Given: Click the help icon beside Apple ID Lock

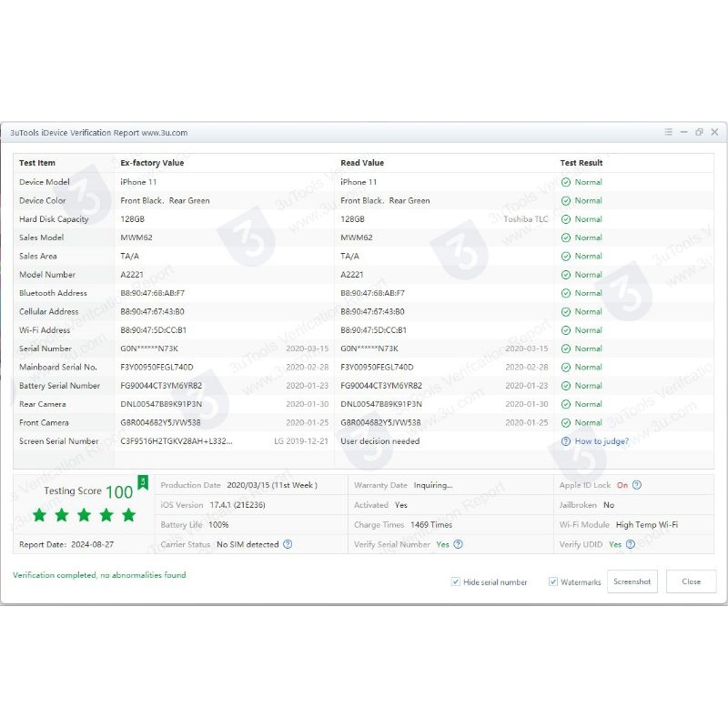Looking at the screenshot, I should coord(637,485).
